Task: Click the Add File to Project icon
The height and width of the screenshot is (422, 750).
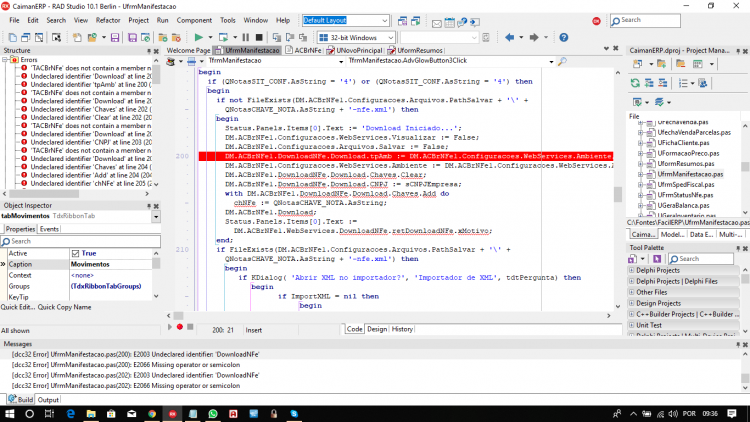Action: click(163, 37)
